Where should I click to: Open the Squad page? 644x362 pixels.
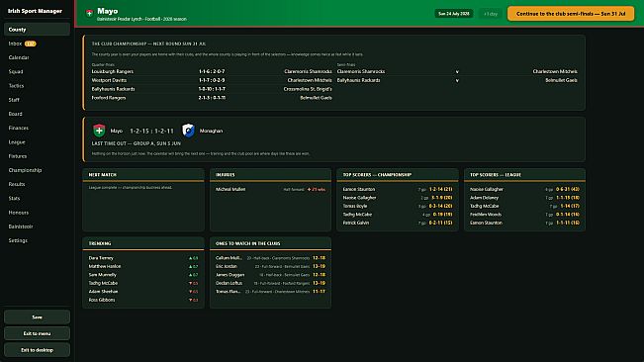pyautogui.click(x=37, y=71)
